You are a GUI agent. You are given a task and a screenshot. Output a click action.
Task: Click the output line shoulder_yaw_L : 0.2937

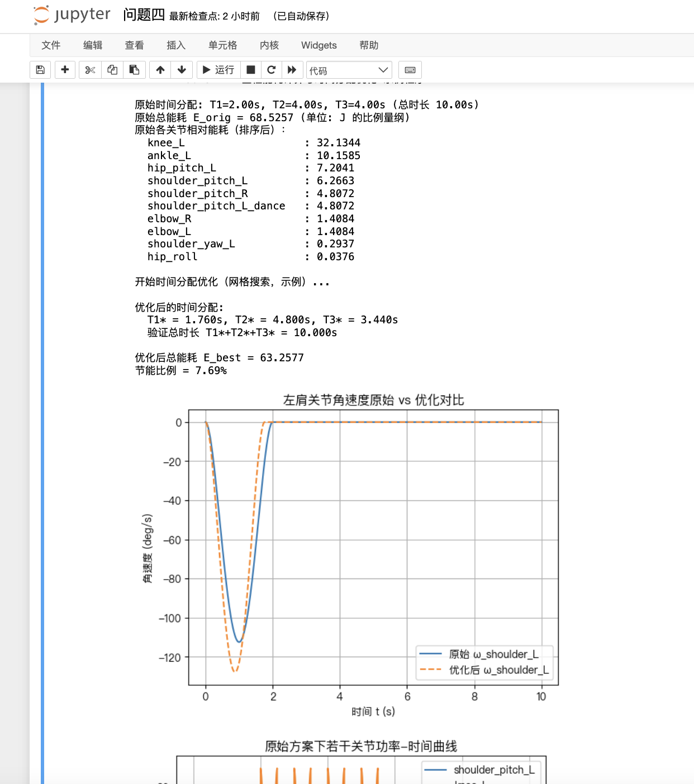point(251,244)
